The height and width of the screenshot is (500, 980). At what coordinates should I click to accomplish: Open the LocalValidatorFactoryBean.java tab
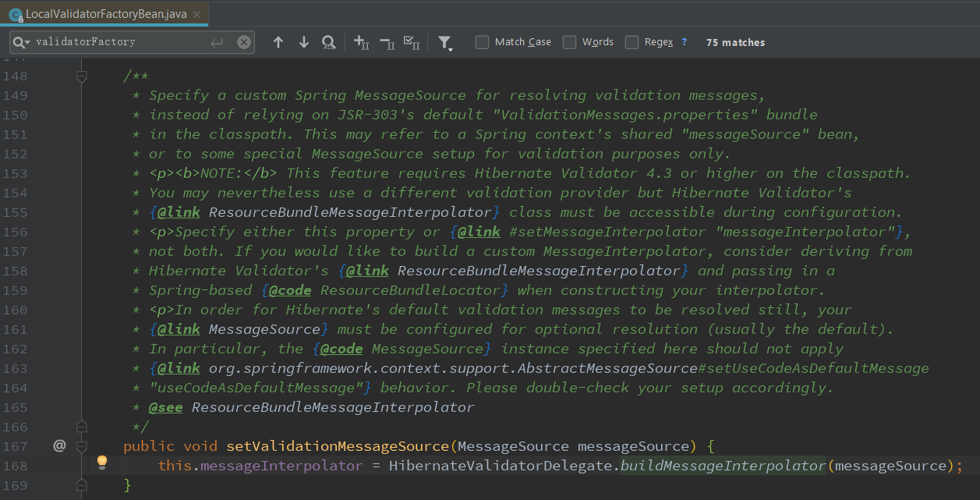pos(104,13)
